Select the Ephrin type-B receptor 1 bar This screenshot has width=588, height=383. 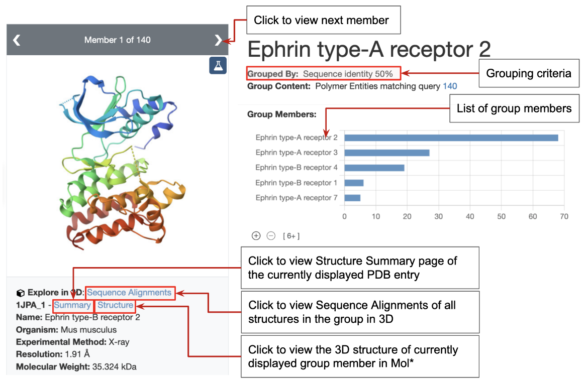[354, 183]
